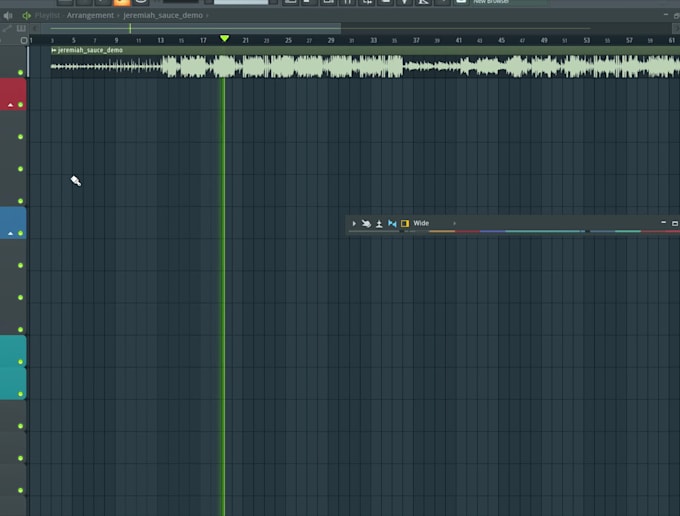
Task: Mute the upper teal track
Action: click(x=20, y=362)
